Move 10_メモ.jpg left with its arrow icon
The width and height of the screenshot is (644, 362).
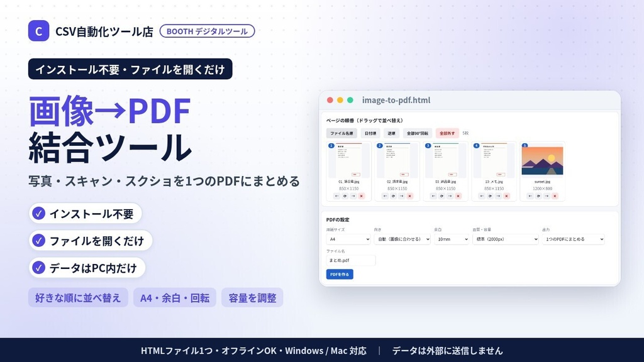[482, 196]
